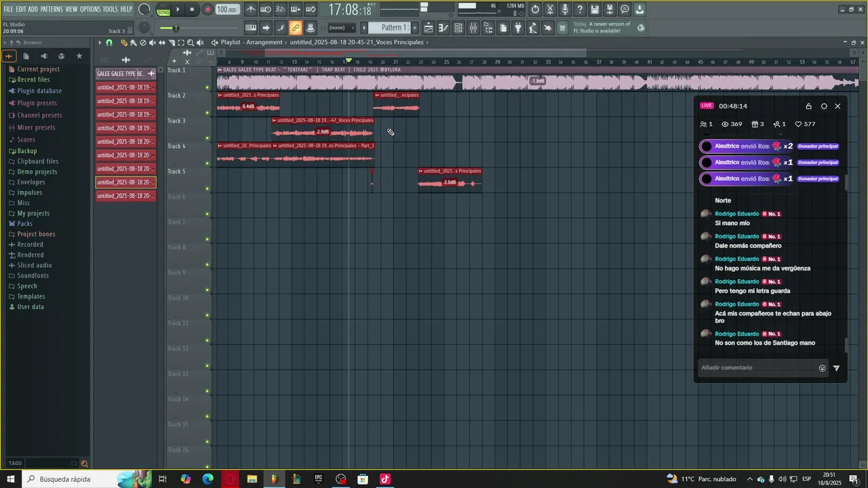Screen dimensions: 868x488
Task: Select the Zoom tool in playlist
Action: tap(191, 42)
